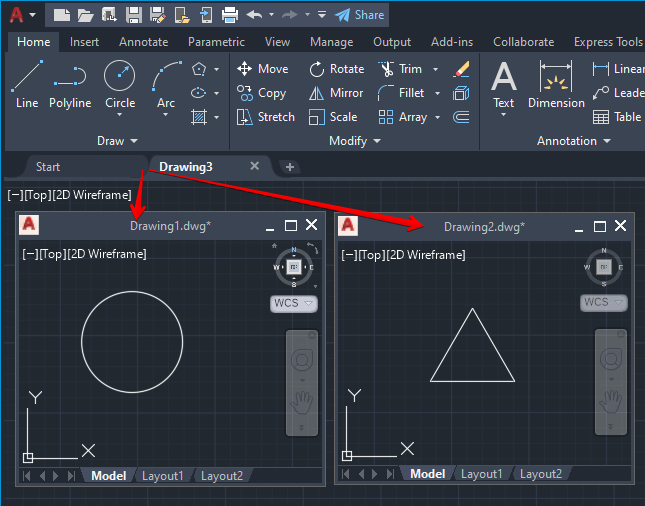This screenshot has width=645, height=506.
Task: Switch to the Manage ribbon tab
Action: tap(332, 42)
